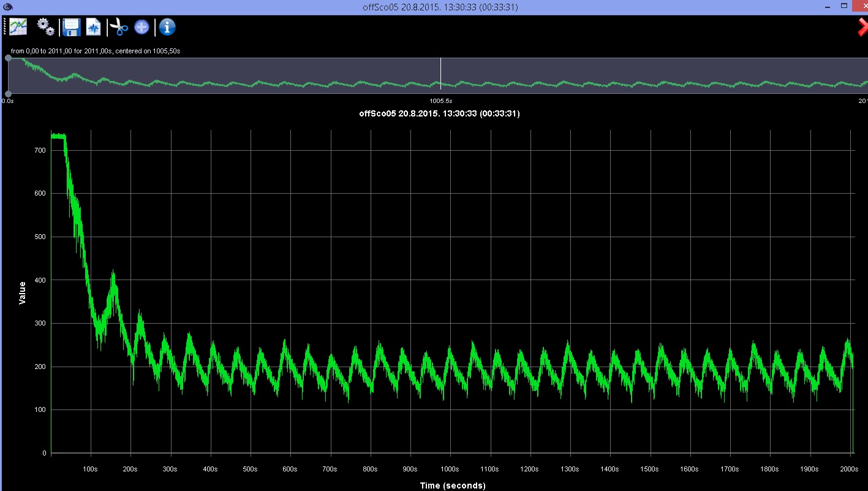Click the 300 value axis tick
Viewport: 868px width, 491px height.
coord(40,323)
